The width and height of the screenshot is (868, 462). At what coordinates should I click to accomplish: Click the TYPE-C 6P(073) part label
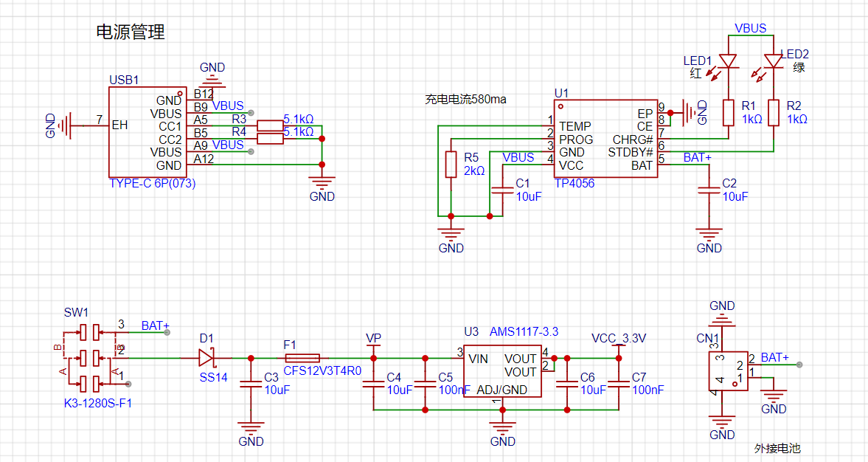(x=152, y=183)
